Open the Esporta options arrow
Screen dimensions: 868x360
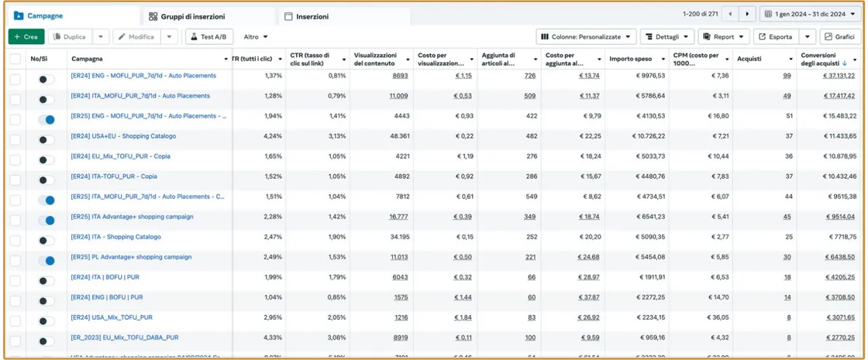pos(807,37)
